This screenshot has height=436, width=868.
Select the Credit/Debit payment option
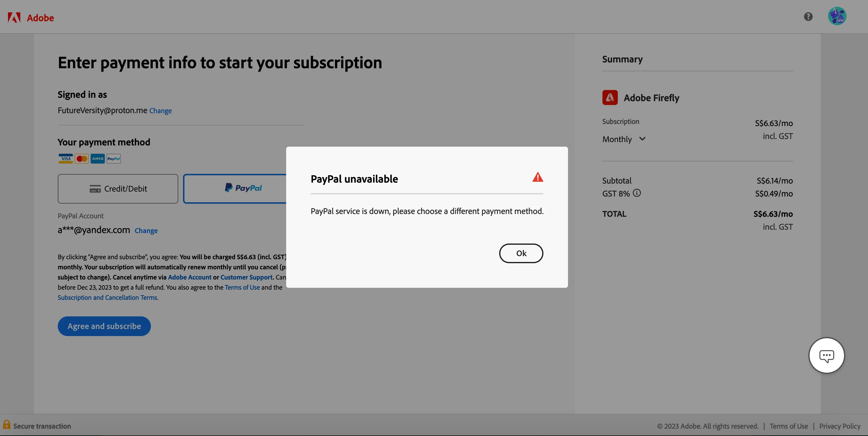(x=118, y=188)
